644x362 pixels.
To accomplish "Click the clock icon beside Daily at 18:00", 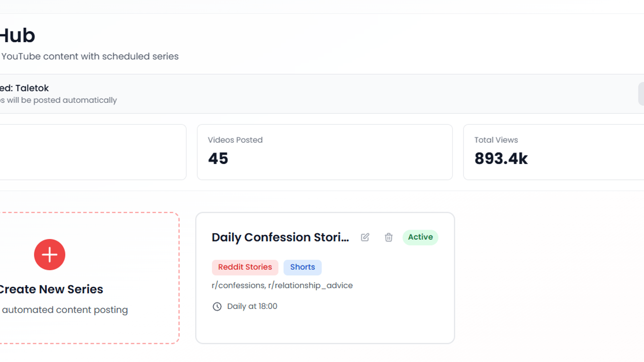I will click(217, 306).
